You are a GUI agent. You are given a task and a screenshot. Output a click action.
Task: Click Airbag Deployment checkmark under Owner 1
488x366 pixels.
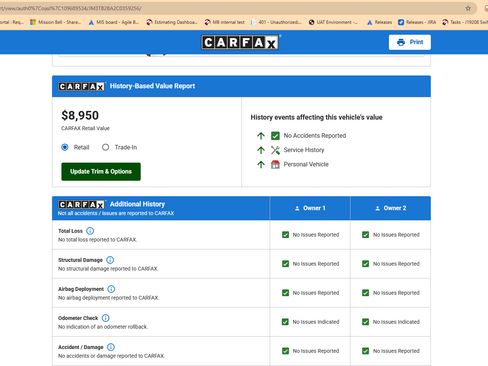pyautogui.click(x=285, y=293)
